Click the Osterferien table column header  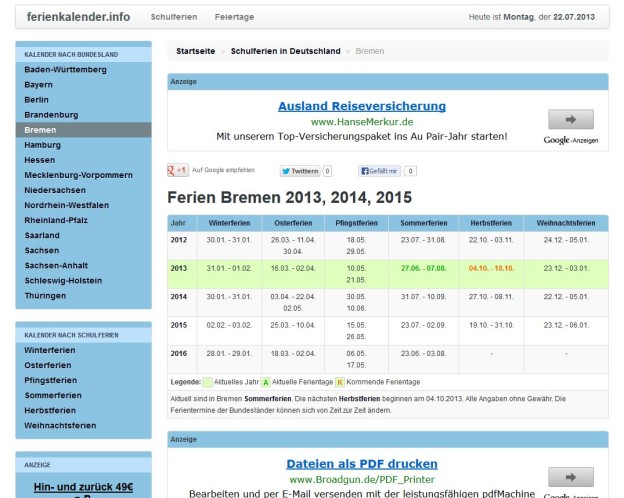point(293,223)
